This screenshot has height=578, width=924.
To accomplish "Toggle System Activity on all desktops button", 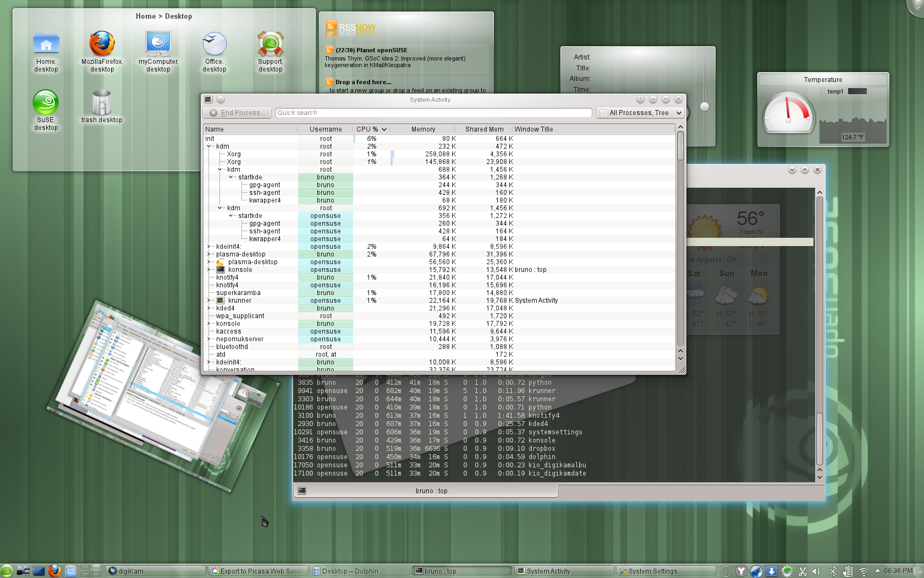I will point(221,100).
